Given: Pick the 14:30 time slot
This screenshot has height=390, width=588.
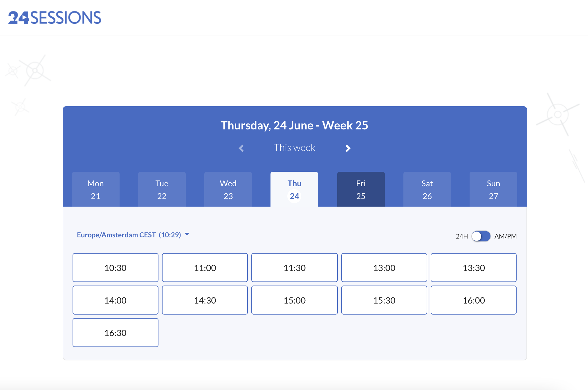Looking at the screenshot, I should point(205,300).
